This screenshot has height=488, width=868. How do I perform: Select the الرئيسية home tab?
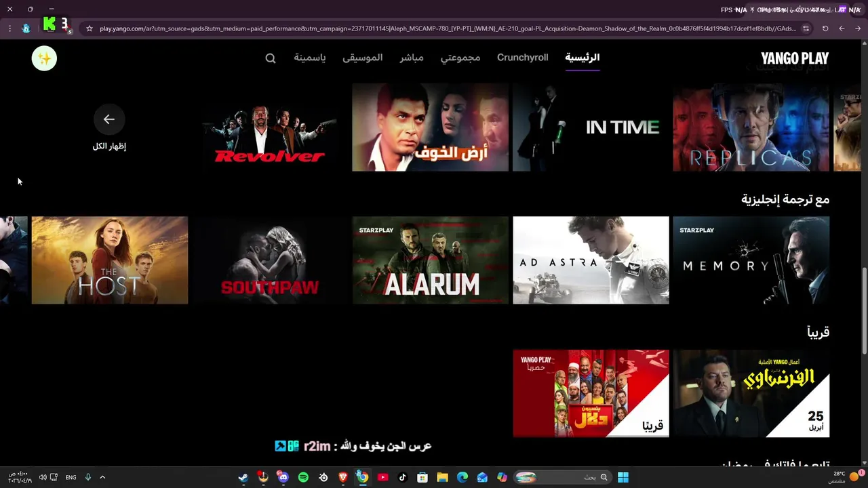(x=583, y=58)
